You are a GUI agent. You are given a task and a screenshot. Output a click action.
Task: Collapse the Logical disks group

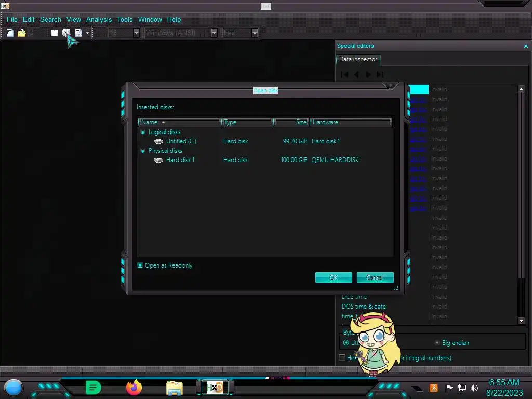point(143,132)
